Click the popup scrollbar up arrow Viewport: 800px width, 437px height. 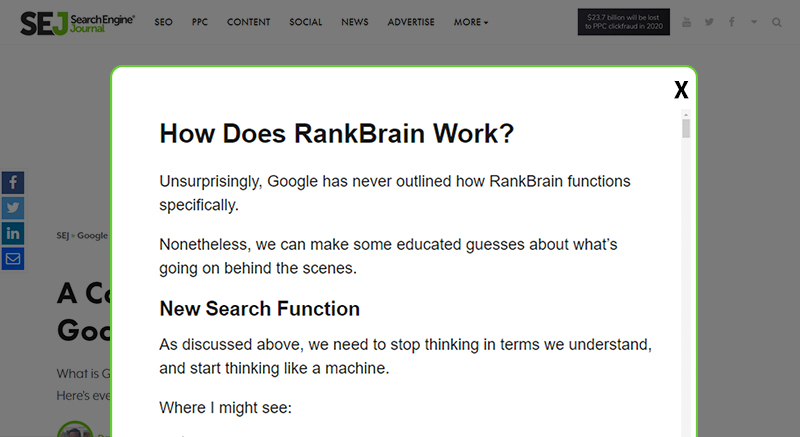[686, 115]
